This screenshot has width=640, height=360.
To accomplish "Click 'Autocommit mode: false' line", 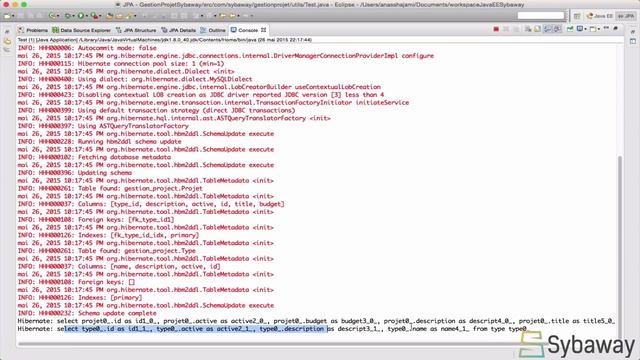I will pos(117,48).
